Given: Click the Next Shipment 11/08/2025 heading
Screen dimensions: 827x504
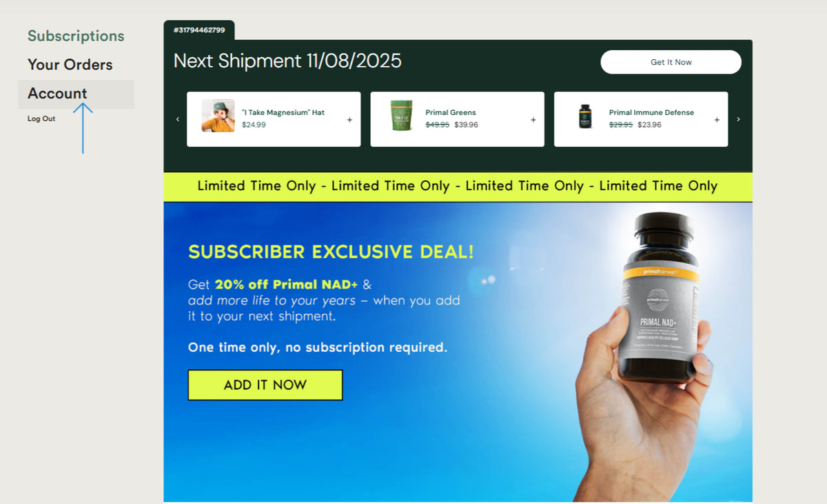Looking at the screenshot, I should [x=287, y=61].
